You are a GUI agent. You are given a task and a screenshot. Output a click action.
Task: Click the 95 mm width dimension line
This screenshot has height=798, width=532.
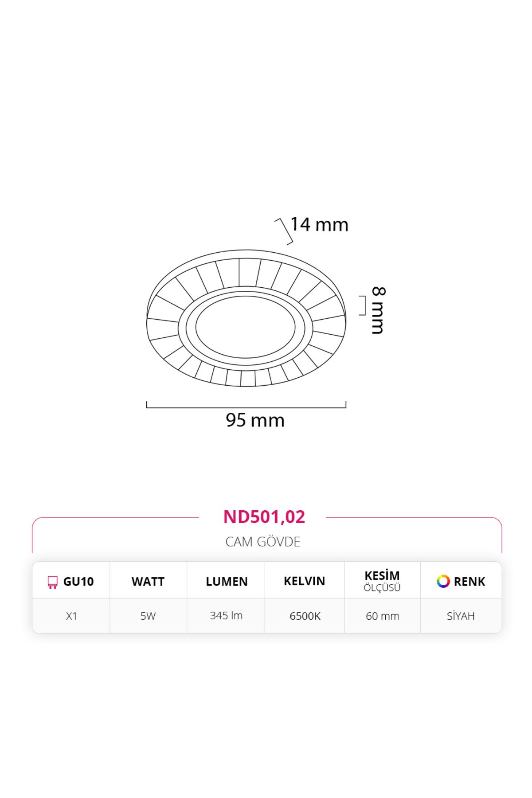[246, 404]
